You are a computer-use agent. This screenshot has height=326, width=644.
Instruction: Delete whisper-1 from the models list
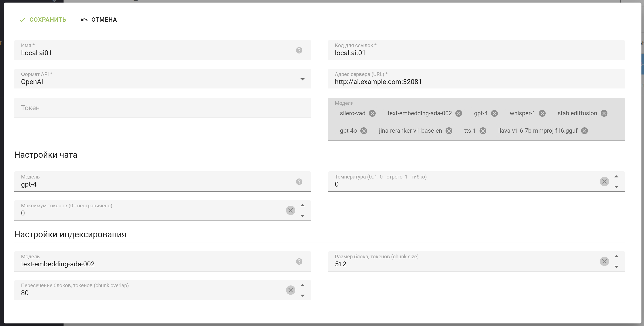pyautogui.click(x=542, y=113)
